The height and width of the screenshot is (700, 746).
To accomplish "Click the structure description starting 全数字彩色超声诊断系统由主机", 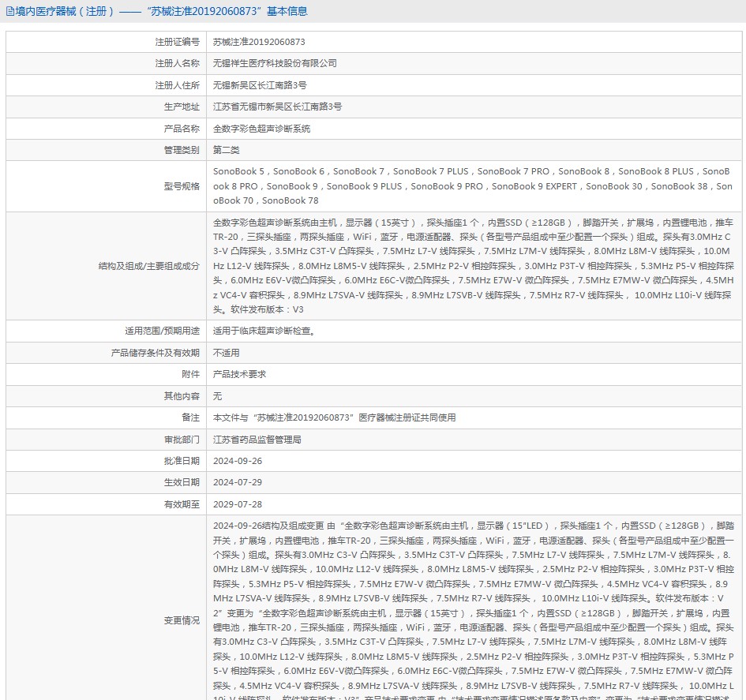I will click(x=474, y=266).
